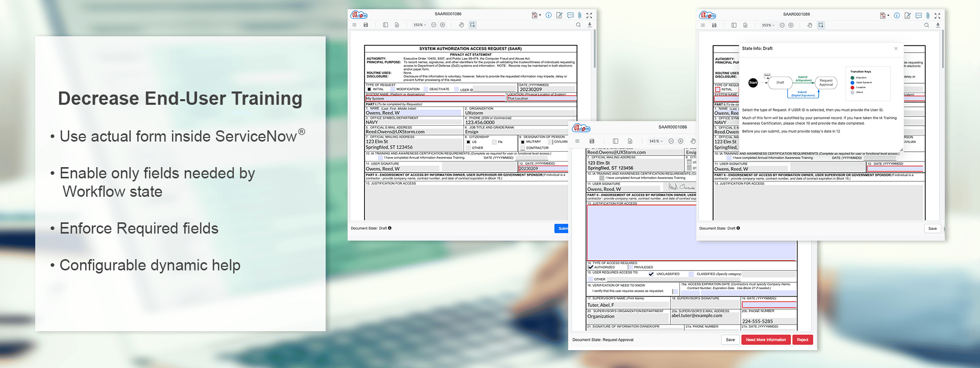Image resolution: width=980 pixels, height=368 pixels.
Task: Toggle fullscreen icon in 153% SAAR0001086 window
Action: pos(589,15)
